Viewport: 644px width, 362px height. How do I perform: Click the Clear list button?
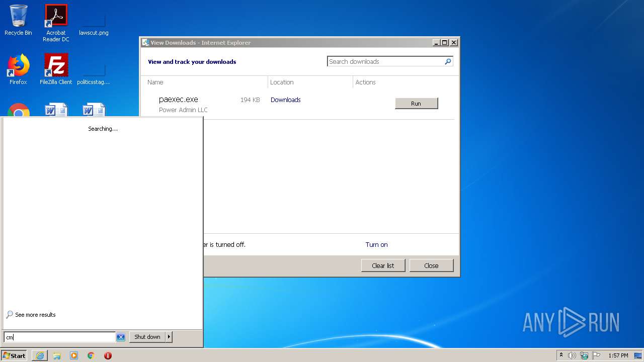(x=383, y=265)
